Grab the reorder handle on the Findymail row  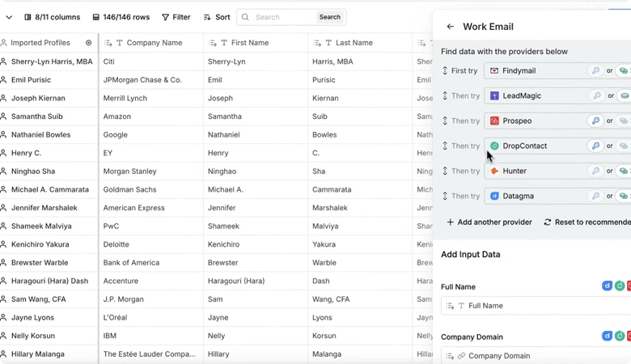tap(445, 71)
